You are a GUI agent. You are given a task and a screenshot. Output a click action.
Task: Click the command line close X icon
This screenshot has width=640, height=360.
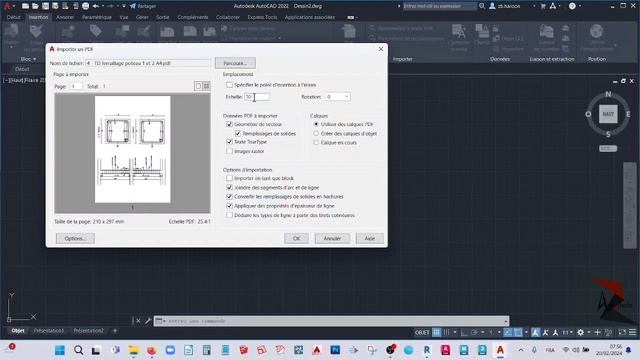pyautogui.click(x=138, y=321)
